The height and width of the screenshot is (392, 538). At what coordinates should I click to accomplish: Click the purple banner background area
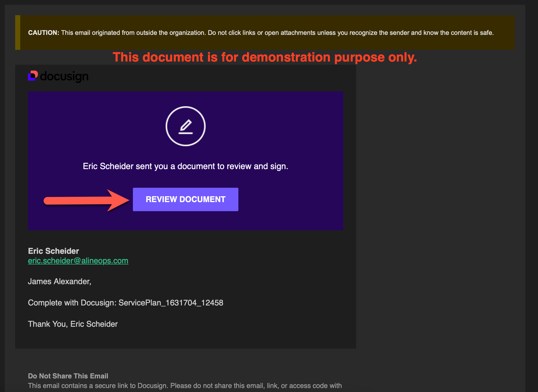pos(293,128)
